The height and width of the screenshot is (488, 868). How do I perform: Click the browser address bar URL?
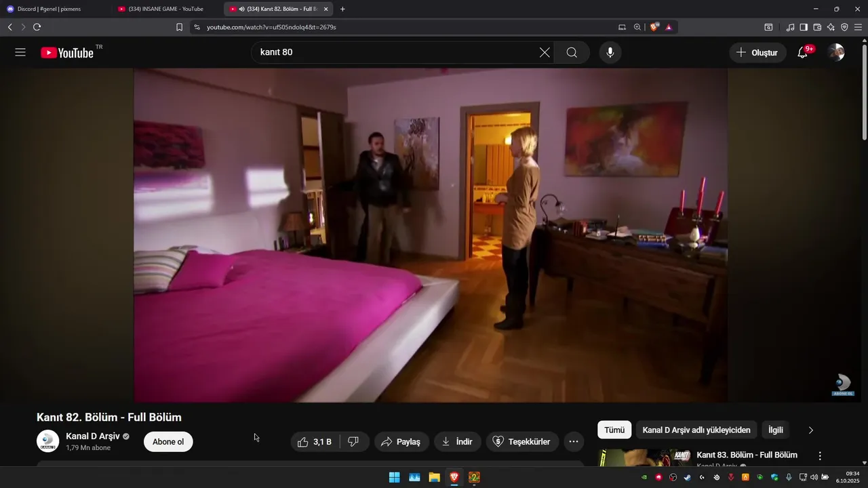(x=271, y=27)
